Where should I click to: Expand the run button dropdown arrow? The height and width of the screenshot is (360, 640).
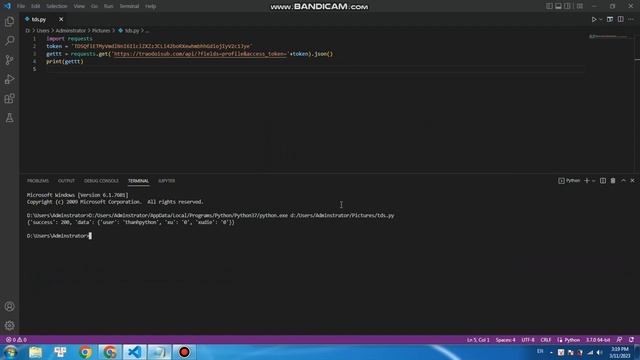600,20
